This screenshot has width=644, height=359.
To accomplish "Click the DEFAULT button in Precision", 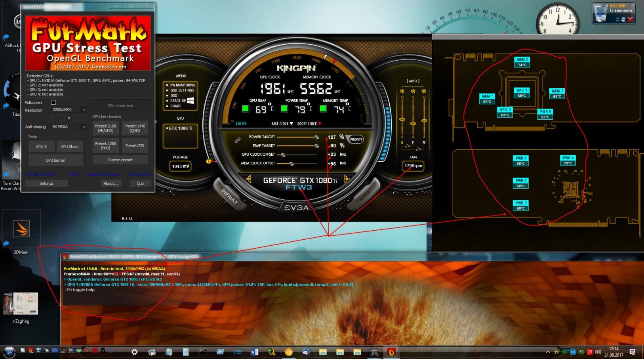I will tap(230, 196).
